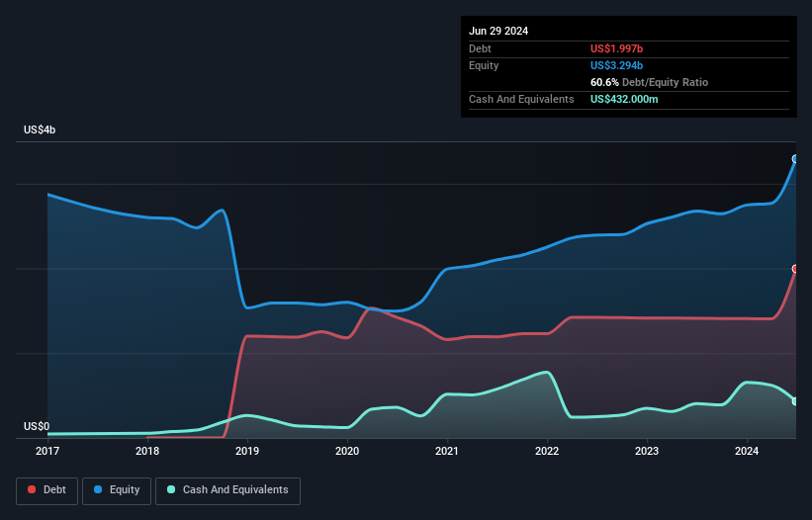
Task: Click the 60.6% Debt/Equity Ratio text
Action: pyautogui.click(x=649, y=82)
